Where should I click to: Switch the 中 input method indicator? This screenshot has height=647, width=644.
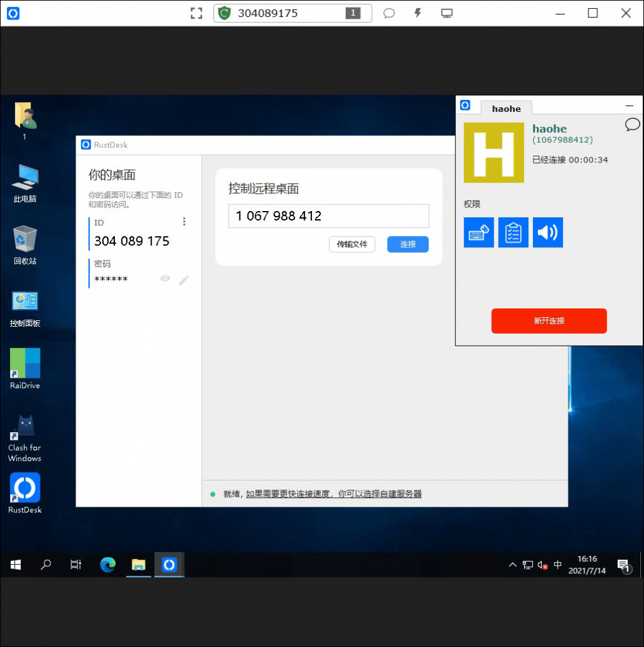point(558,564)
